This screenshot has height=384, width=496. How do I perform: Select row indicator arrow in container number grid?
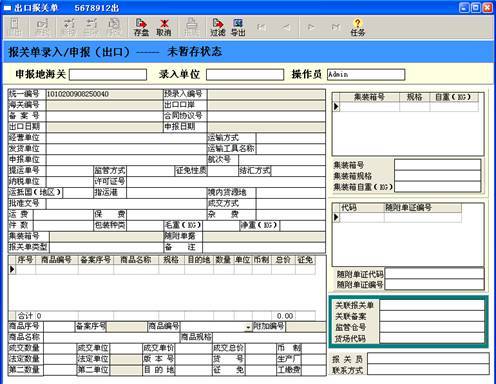point(336,107)
